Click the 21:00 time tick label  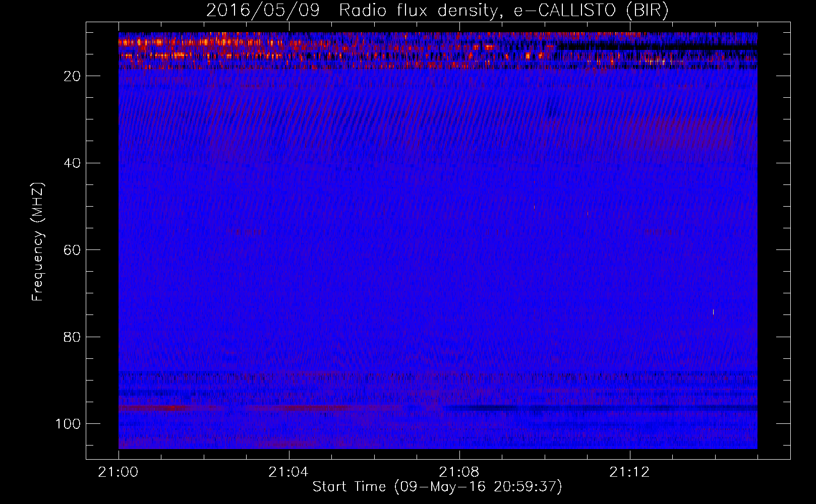(x=119, y=472)
